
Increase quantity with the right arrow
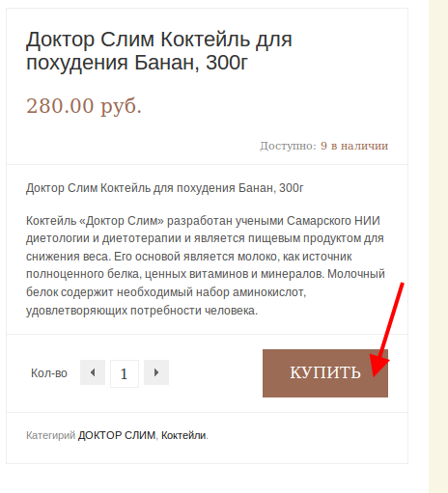pos(156,372)
